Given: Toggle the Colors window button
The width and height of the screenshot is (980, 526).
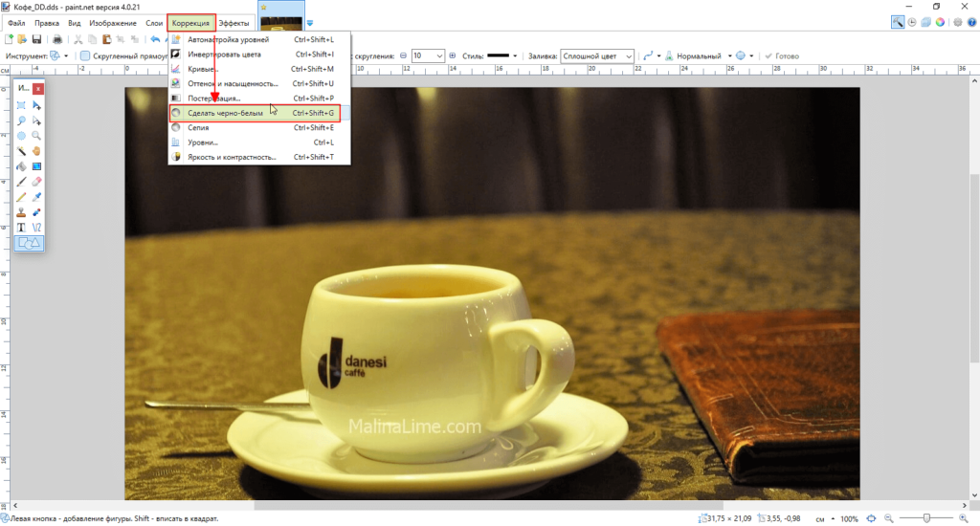Looking at the screenshot, I should [x=940, y=22].
